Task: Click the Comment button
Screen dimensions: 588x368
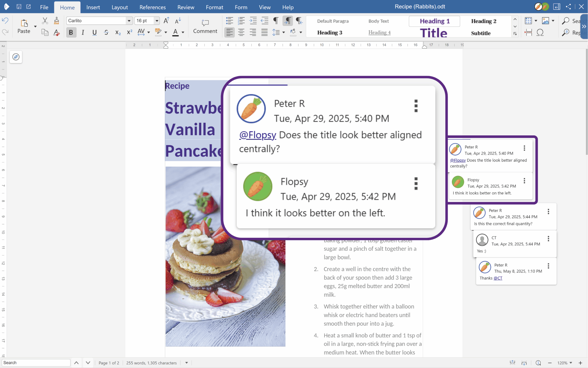Action: [x=205, y=26]
